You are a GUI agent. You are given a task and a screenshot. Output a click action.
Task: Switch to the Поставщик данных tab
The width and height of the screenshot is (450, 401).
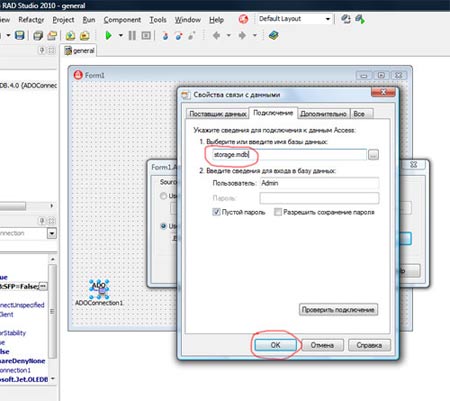(x=217, y=114)
